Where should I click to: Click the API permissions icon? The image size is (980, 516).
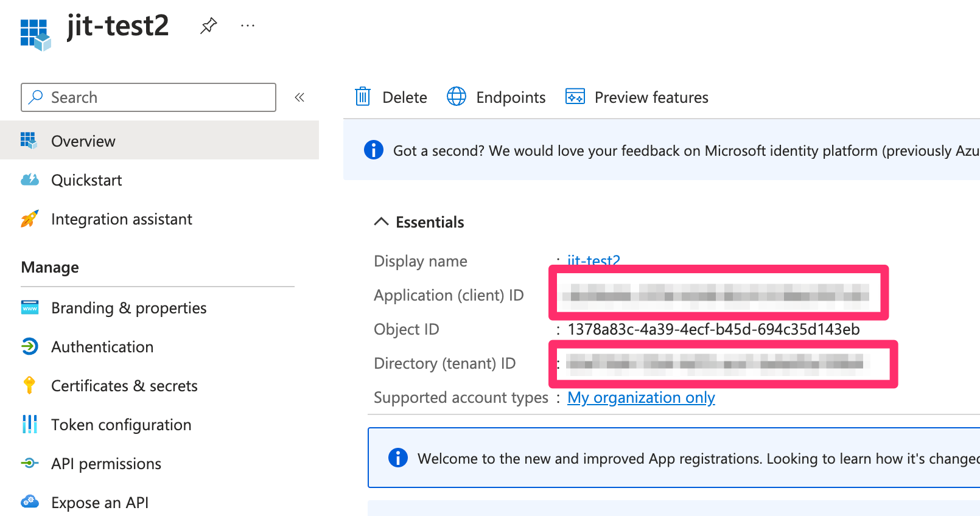coord(30,463)
